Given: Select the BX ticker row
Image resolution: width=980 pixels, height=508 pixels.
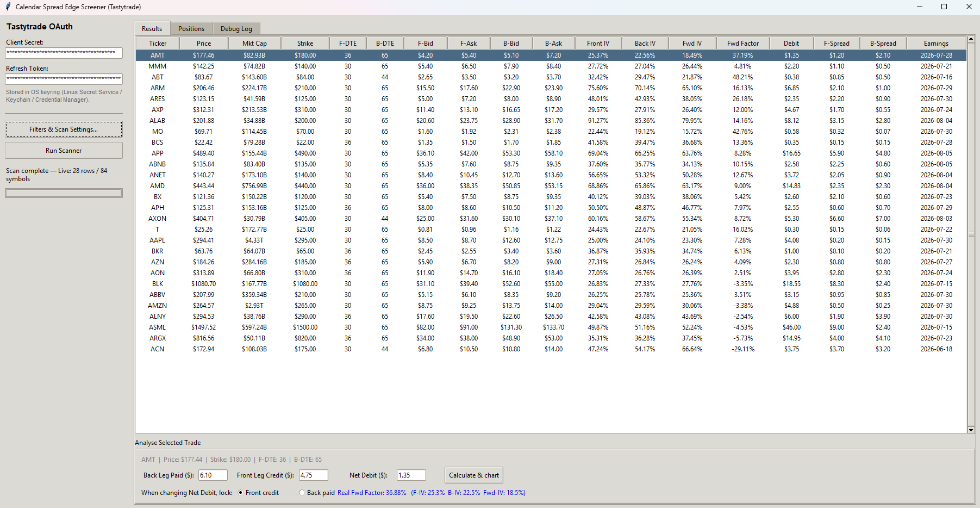Looking at the screenshot, I should click(x=551, y=197).
